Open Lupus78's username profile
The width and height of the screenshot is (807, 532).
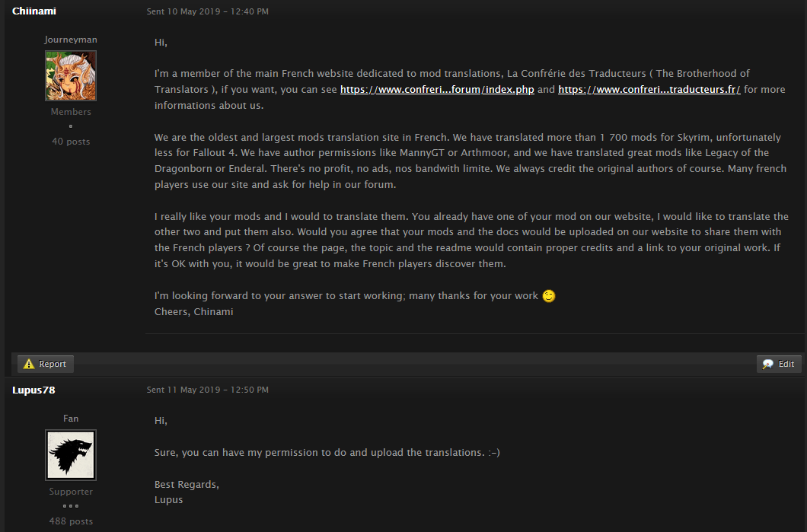(33, 390)
